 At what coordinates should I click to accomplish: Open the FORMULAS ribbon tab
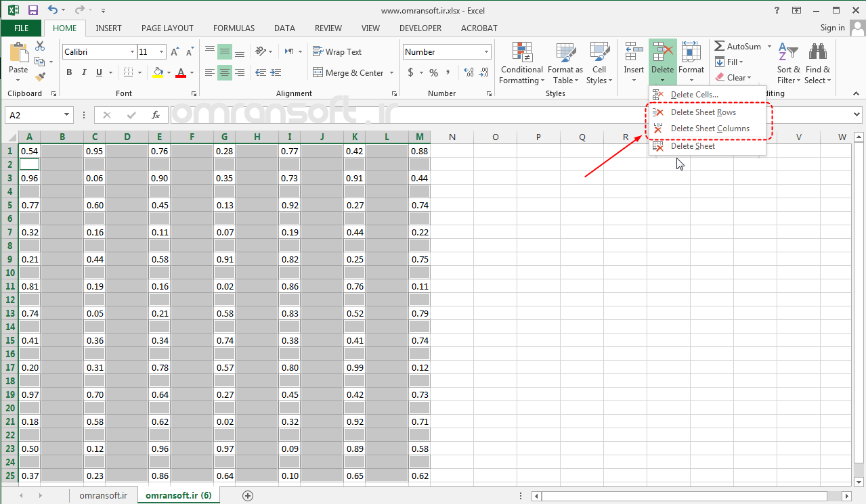234,28
